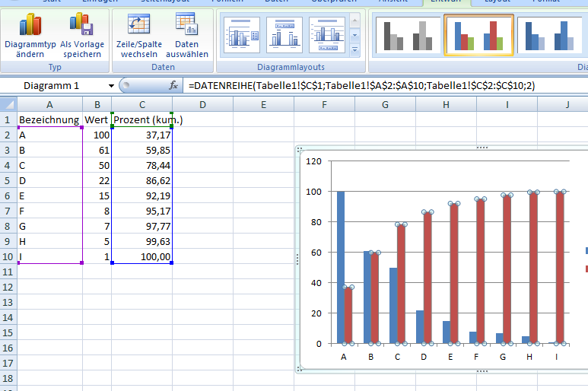Click the chart x-axis label 'E'
This screenshot has width=588, height=391.
click(x=450, y=357)
